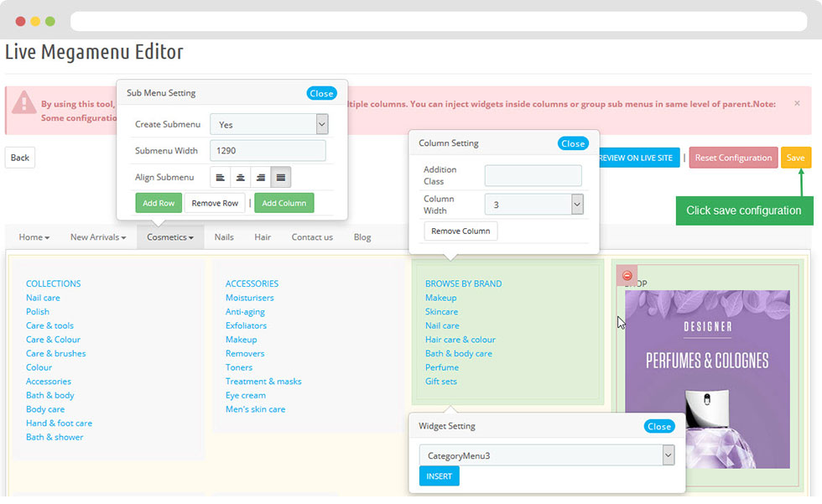Click the yellow Save button

(795, 158)
